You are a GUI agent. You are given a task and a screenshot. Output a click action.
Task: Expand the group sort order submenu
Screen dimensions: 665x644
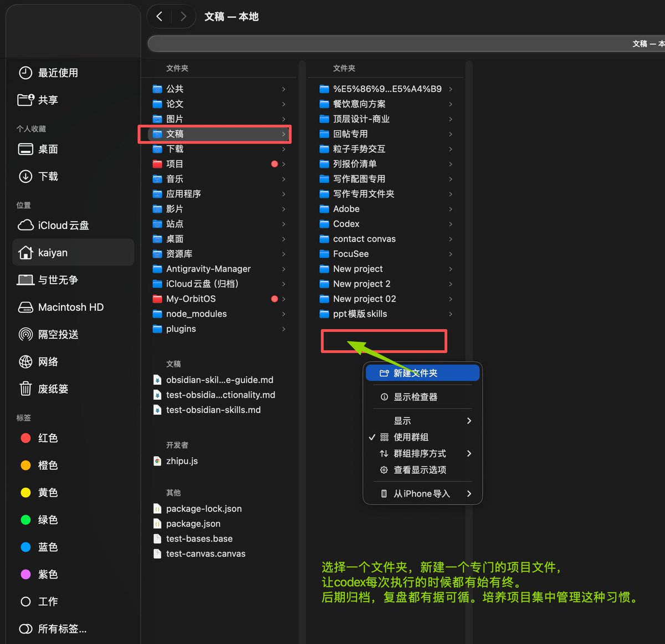click(422, 453)
